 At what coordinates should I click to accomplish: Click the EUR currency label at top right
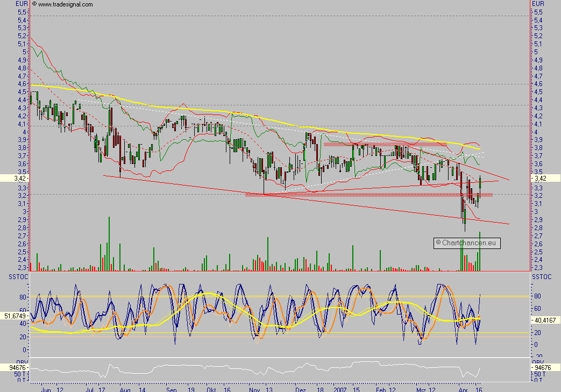coord(538,4)
